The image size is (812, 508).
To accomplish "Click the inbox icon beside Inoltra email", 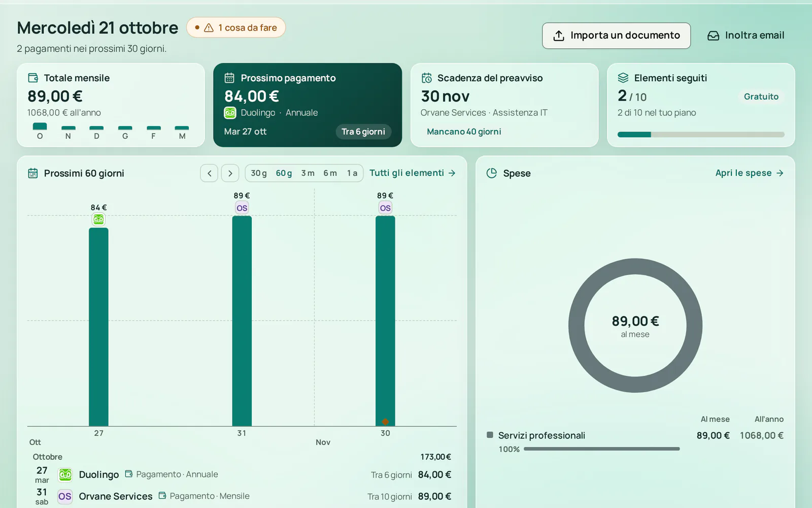I will (x=714, y=36).
